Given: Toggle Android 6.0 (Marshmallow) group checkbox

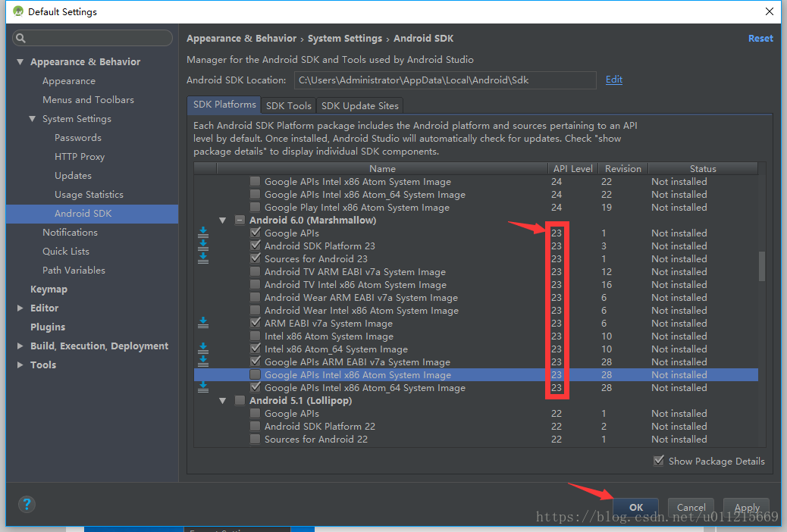Looking at the screenshot, I should pyautogui.click(x=240, y=220).
